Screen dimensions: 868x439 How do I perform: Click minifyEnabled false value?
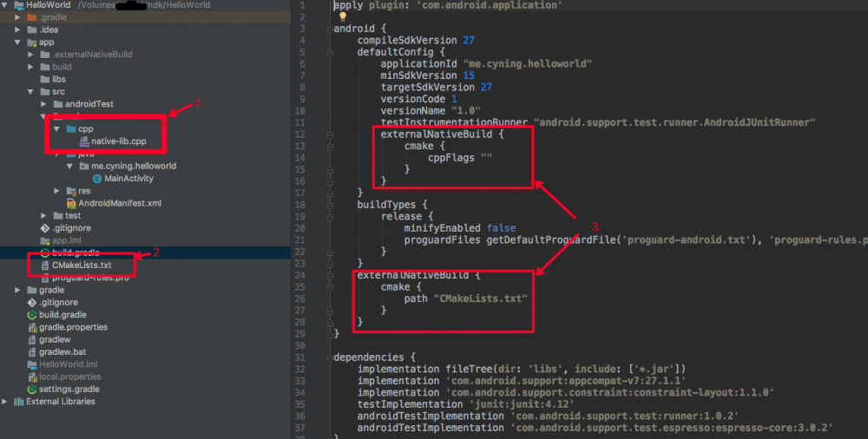click(x=501, y=228)
